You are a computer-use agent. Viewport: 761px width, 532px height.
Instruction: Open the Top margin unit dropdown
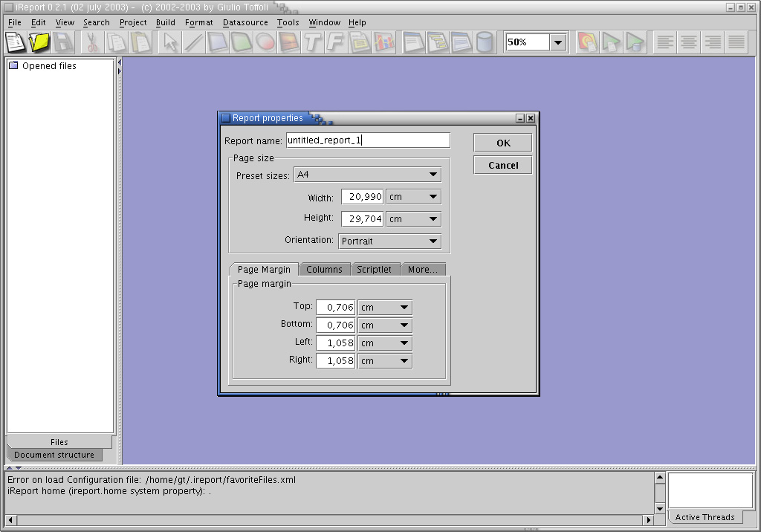384,308
